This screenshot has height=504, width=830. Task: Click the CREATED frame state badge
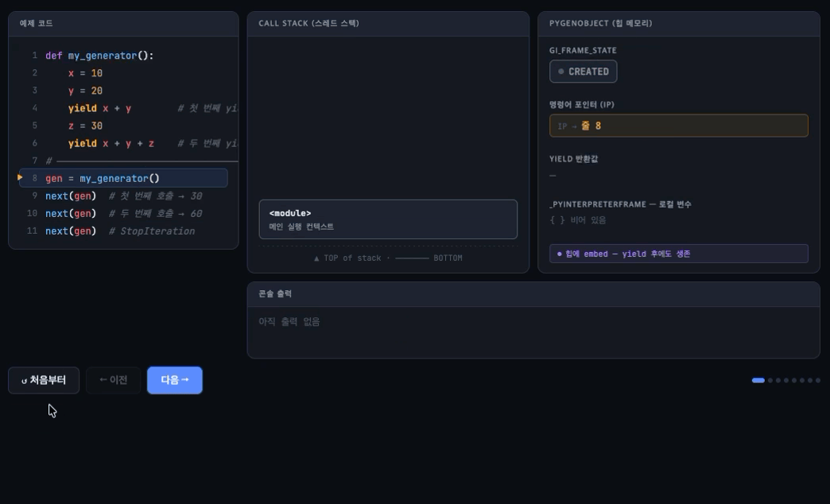point(585,71)
